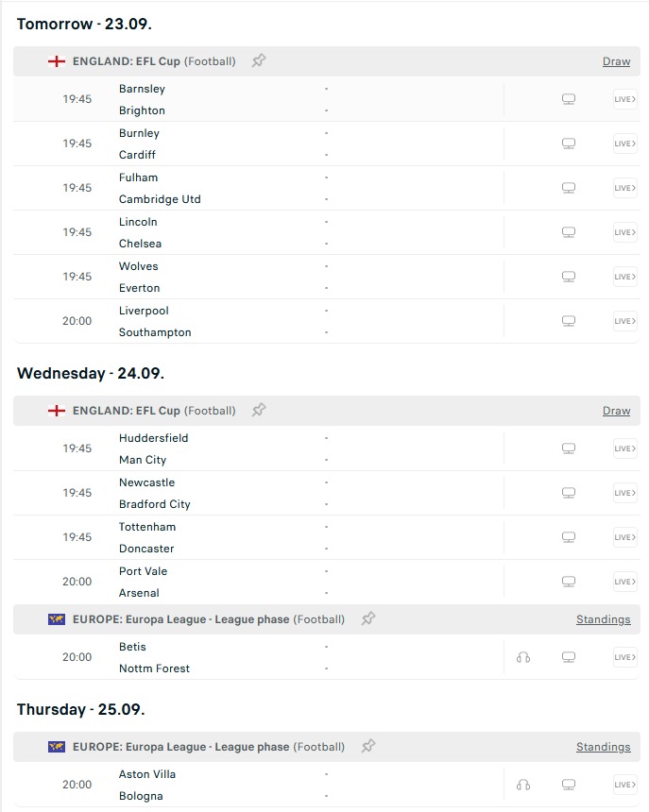Click TV icon for Port Vale vs Arsenal
649x812 pixels.
(x=569, y=582)
